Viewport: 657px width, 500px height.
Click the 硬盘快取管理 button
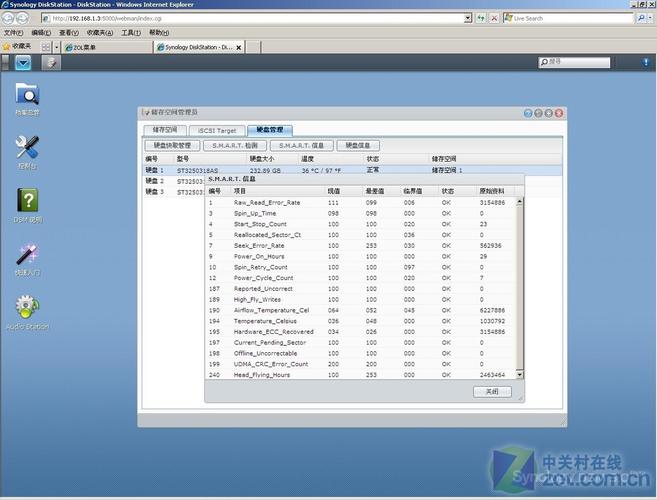coord(172,145)
